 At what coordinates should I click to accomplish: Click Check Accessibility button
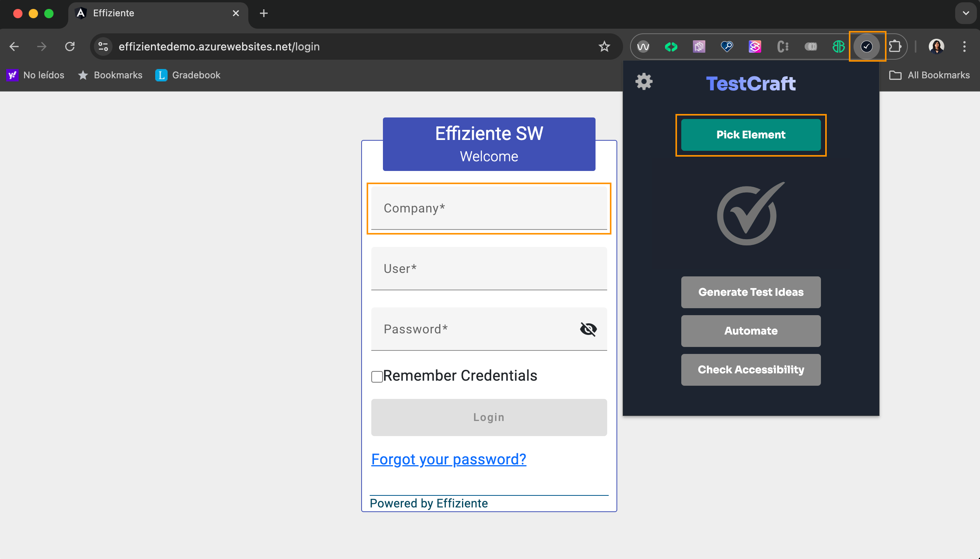point(751,370)
